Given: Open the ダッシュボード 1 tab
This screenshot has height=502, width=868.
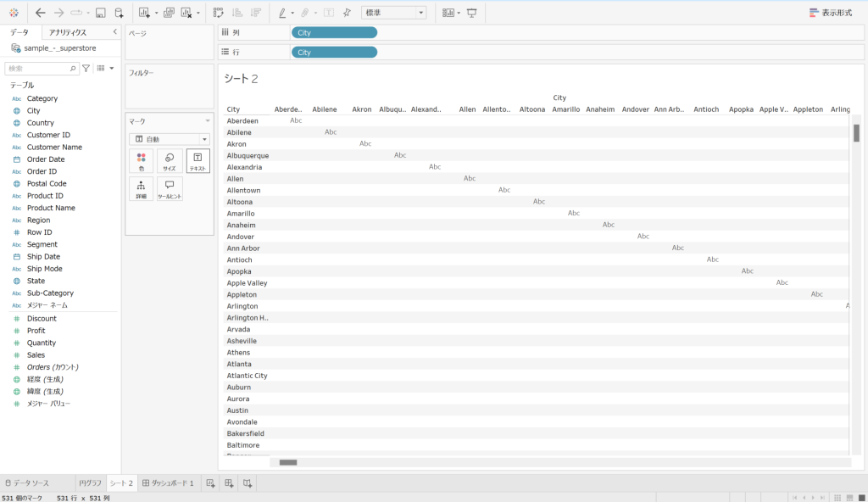Looking at the screenshot, I should (x=169, y=483).
